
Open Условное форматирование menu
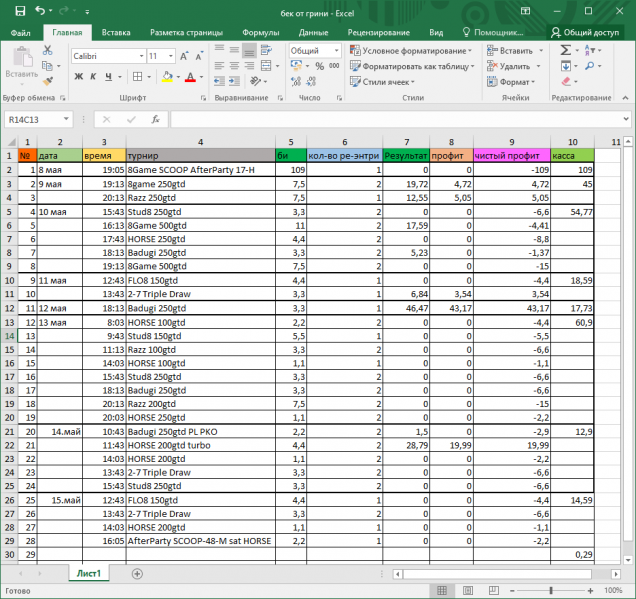pyautogui.click(x=411, y=51)
